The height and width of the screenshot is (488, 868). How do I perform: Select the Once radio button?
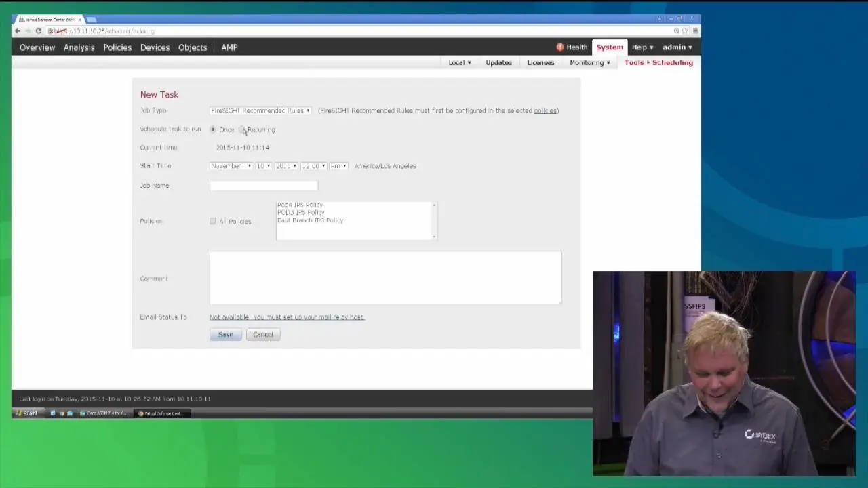[x=213, y=129]
